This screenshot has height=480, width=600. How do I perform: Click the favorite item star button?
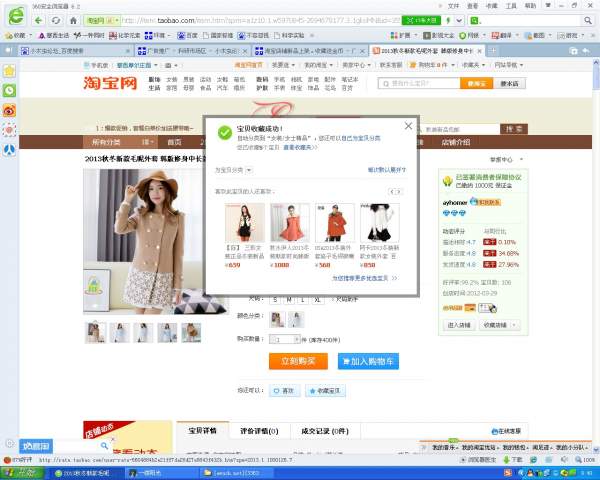(325, 391)
